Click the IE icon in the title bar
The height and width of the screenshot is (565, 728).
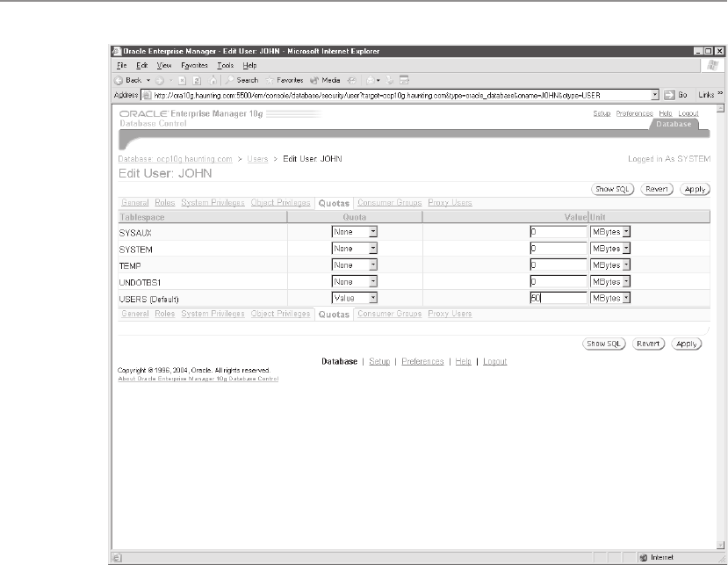point(117,51)
